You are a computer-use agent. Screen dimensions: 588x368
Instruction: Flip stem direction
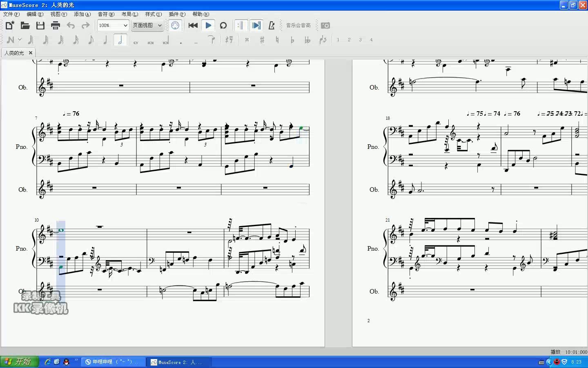coord(323,40)
